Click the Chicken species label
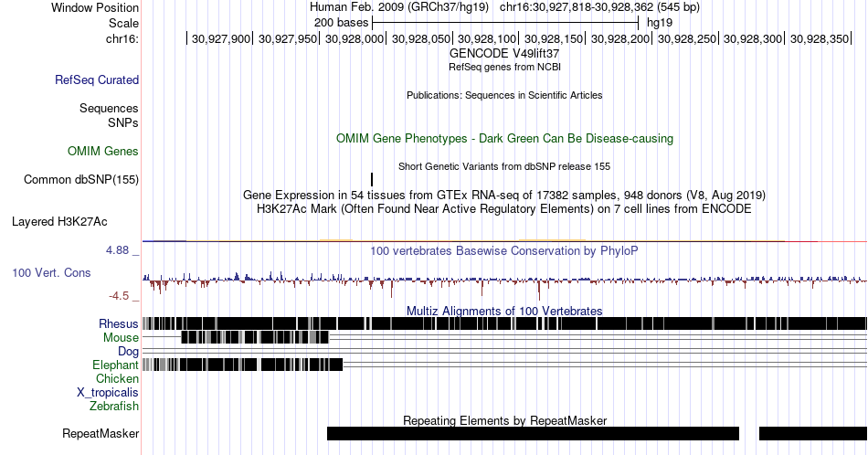This screenshot has width=868, height=455. click(117, 378)
